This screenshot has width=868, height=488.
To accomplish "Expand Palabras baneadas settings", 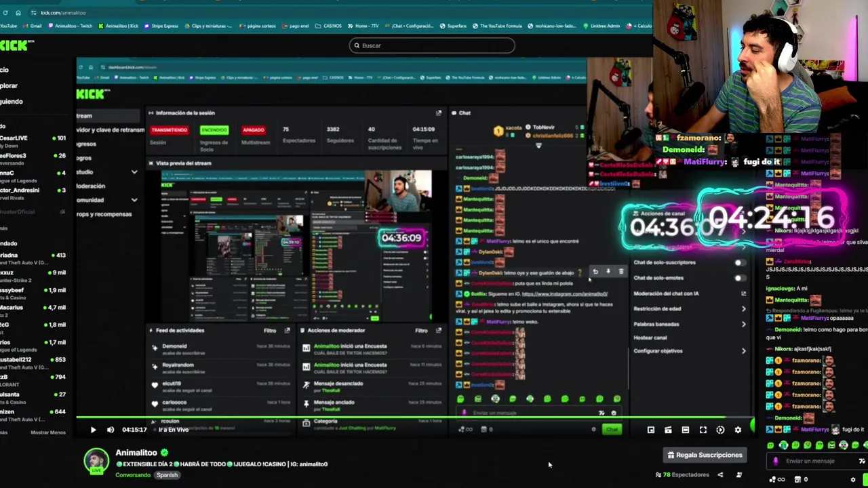I will click(x=744, y=324).
